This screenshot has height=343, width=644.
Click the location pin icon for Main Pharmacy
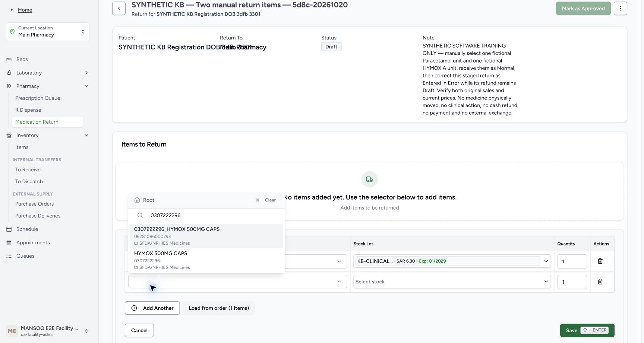click(x=12, y=32)
